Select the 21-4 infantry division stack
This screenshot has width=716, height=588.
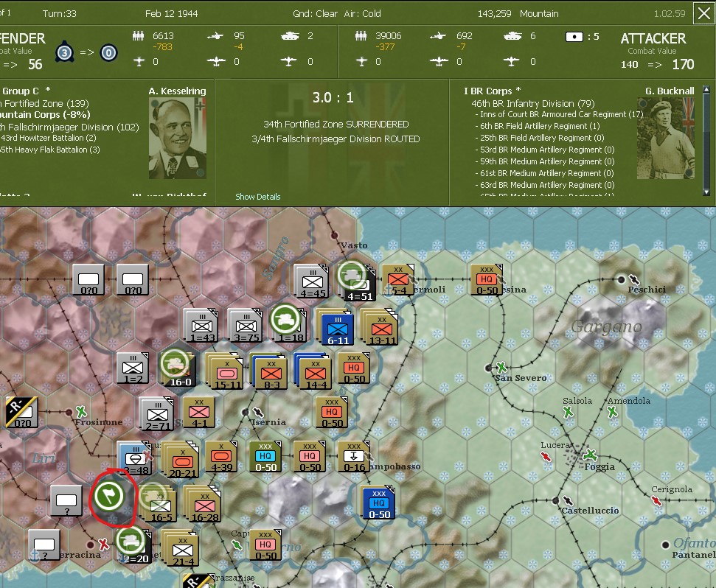(x=181, y=549)
